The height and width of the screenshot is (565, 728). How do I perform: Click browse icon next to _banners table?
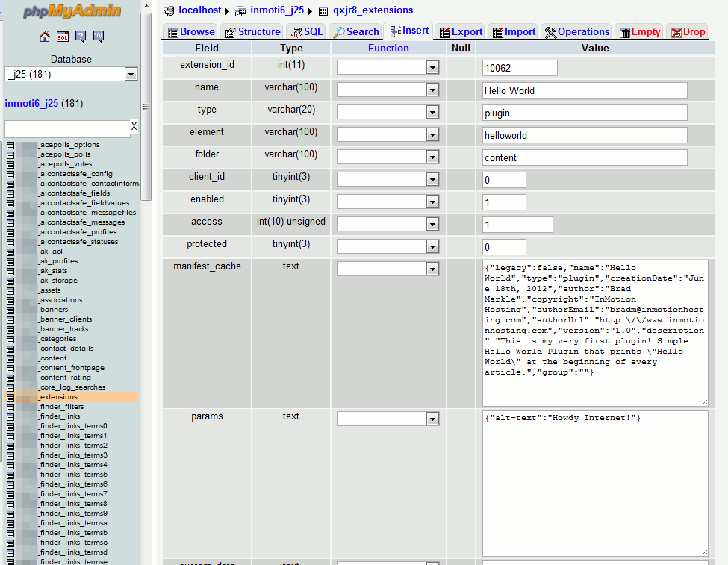click(x=10, y=310)
